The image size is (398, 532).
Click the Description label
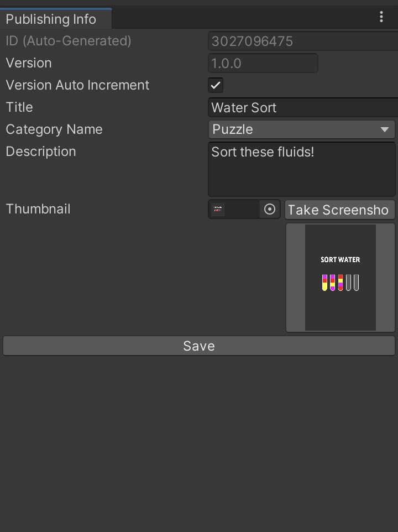pos(41,152)
